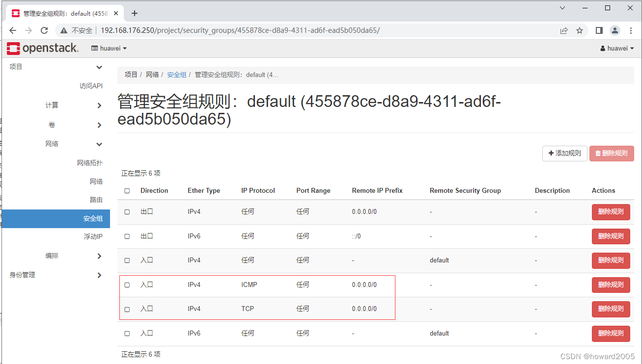Open the tab search chevron in title bar
The height and width of the screenshot is (364, 642).
click(563, 8)
